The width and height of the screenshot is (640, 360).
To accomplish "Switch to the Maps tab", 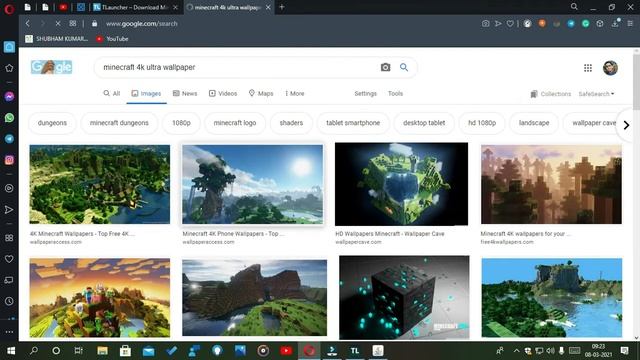I will click(261, 93).
